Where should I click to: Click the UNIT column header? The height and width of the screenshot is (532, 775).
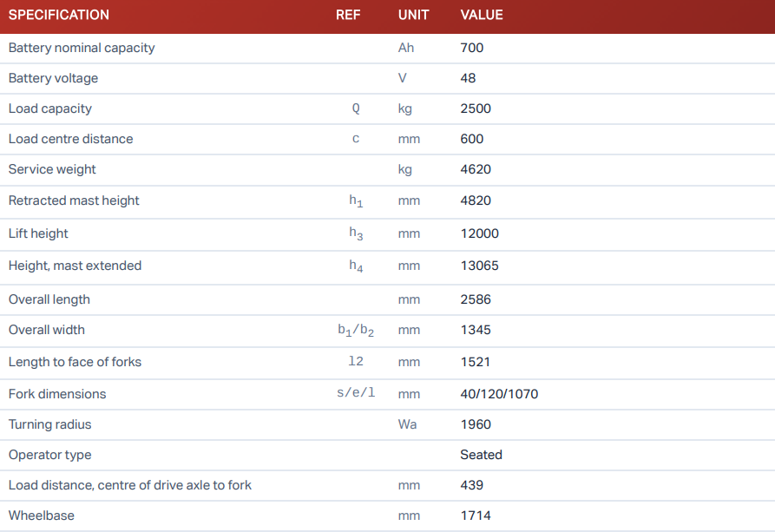(x=413, y=15)
